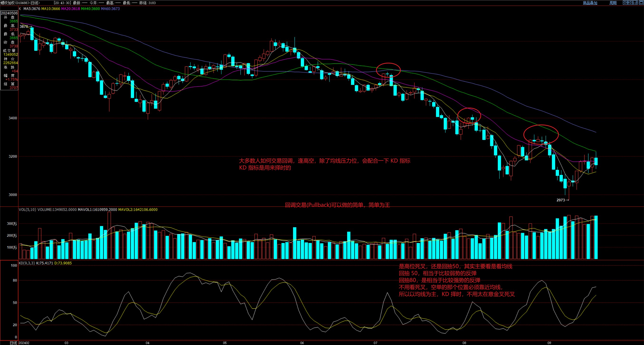
Task: Open the 周期 period menu
Action: [613, 3]
